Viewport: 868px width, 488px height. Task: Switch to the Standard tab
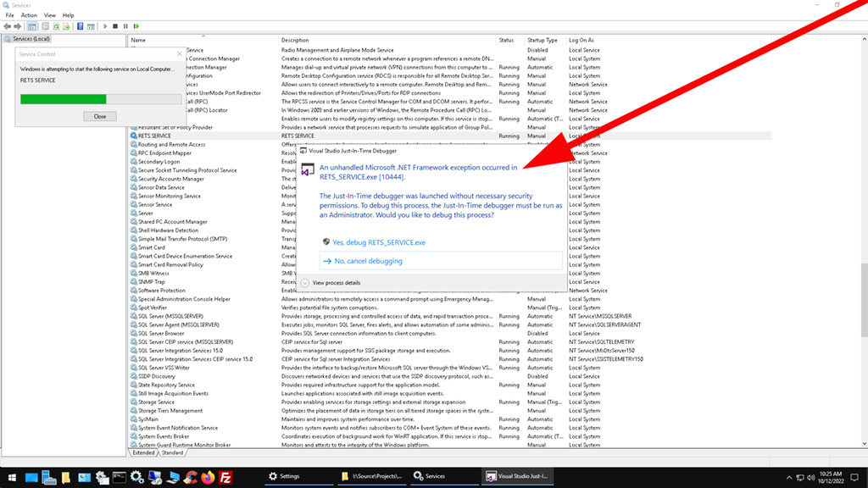pos(172,452)
